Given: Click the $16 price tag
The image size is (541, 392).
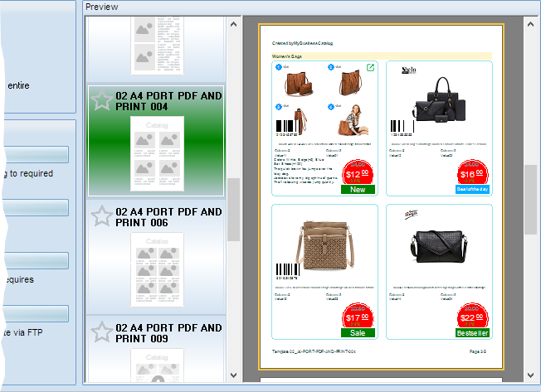Looking at the screenshot, I should click(472, 172).
